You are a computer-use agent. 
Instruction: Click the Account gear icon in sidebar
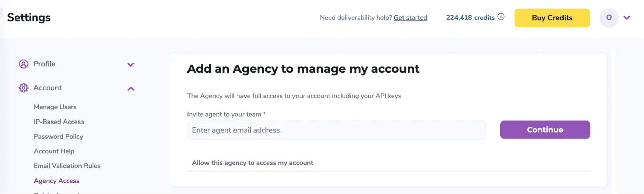click(23, 88)
